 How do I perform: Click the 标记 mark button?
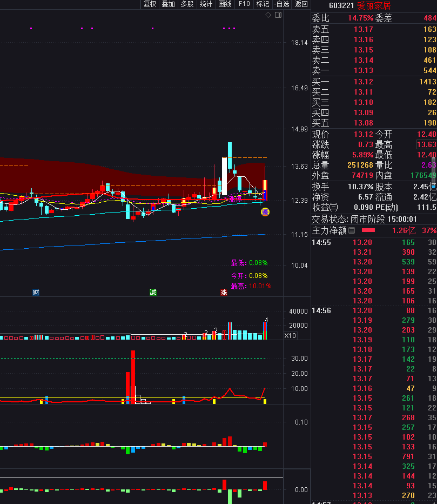point(263,4)
